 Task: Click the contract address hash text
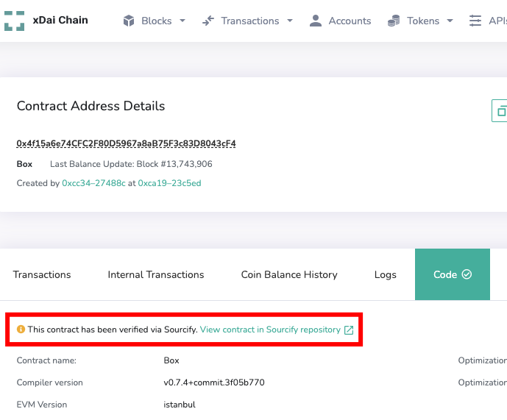[126, 143]
